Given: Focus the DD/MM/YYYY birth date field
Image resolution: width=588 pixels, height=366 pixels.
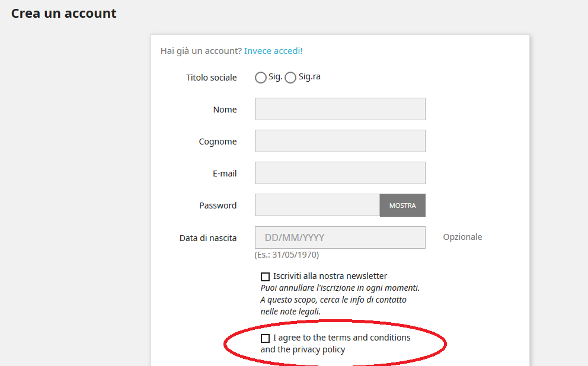Looking at the screenshot, I should click(x=340, y=237).
